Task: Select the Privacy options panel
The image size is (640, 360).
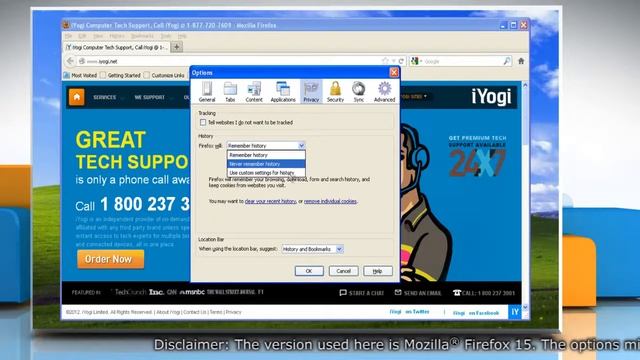Action: pos(311,91)
